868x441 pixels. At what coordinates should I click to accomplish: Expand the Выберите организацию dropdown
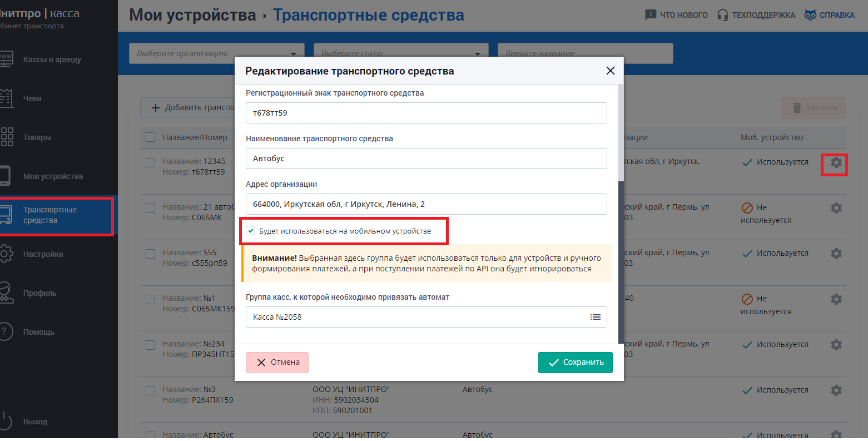[294, 54]
